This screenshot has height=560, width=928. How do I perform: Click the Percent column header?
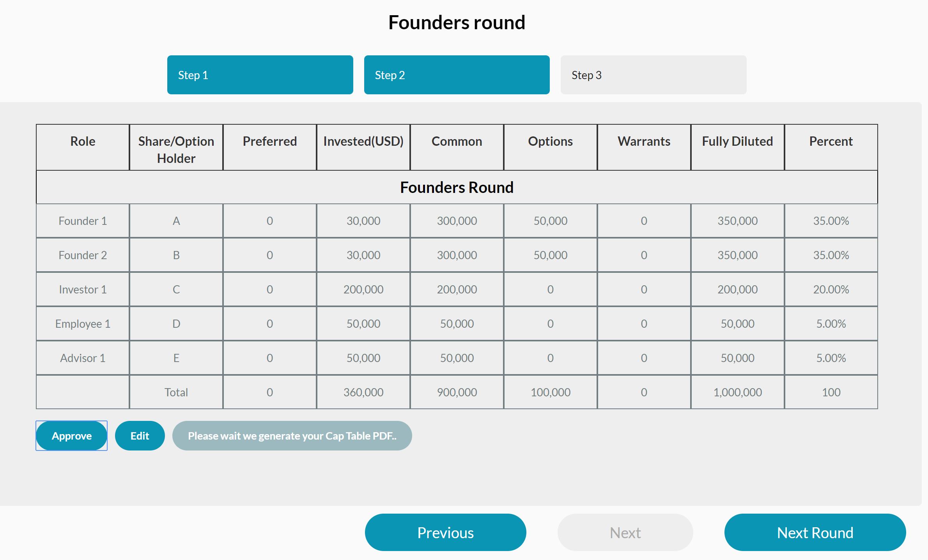pos(831,141)
